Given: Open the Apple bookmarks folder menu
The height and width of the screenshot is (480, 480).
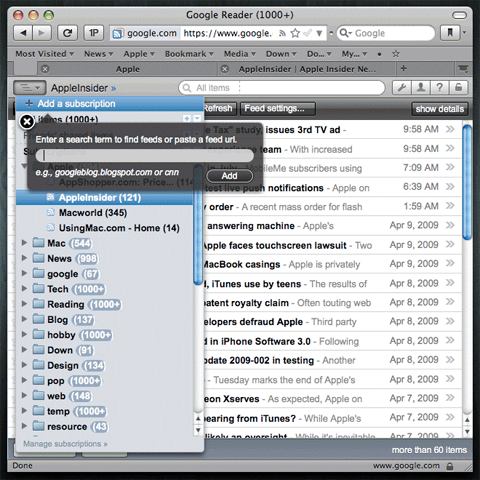Looking at the screenshot, I should pos(139,54).
